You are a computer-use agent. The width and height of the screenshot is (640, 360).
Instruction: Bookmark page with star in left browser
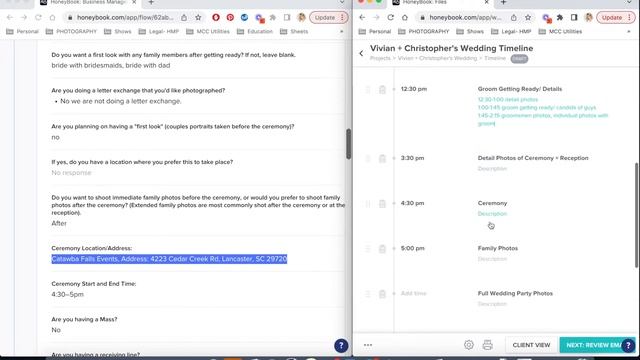[198, 18]
